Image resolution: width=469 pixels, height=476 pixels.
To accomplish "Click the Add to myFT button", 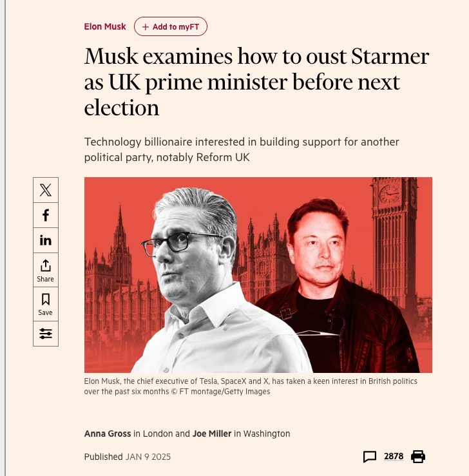I will (171, 26).
